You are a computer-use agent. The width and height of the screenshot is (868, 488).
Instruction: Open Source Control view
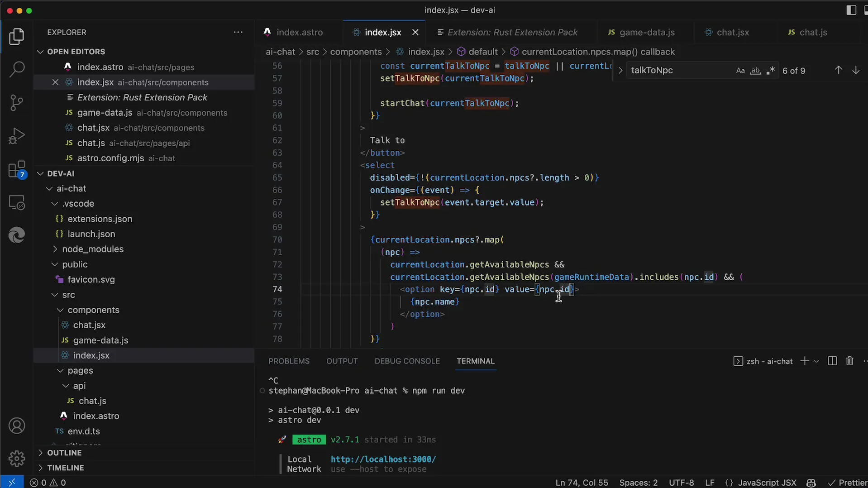point(17,103)
